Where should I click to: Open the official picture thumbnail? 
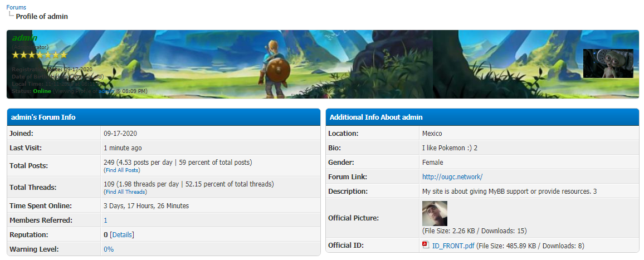435,213
